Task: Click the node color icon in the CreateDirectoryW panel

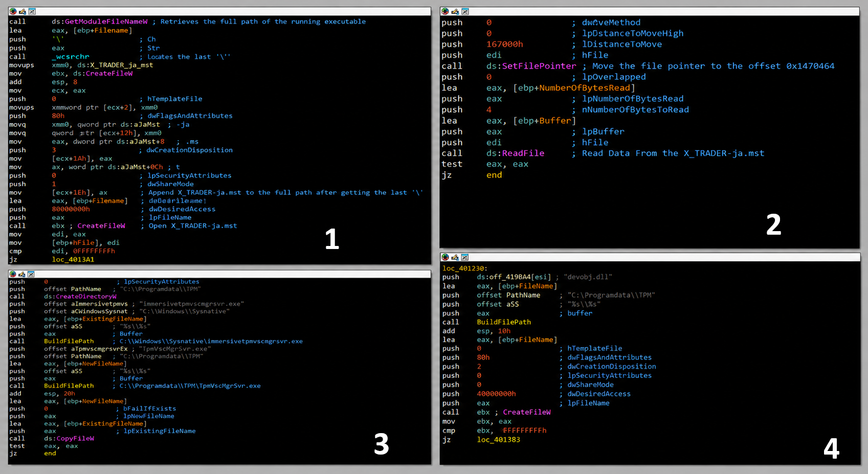Action: click(x=13, y=274)
